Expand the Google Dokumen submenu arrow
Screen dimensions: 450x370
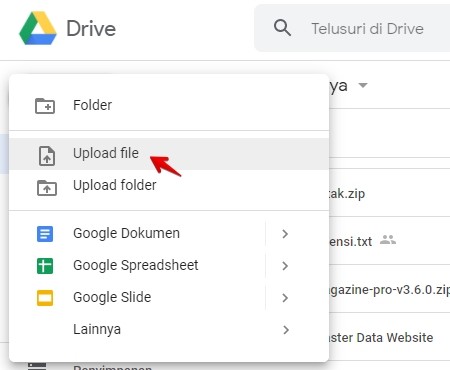[x=285, y=234]
